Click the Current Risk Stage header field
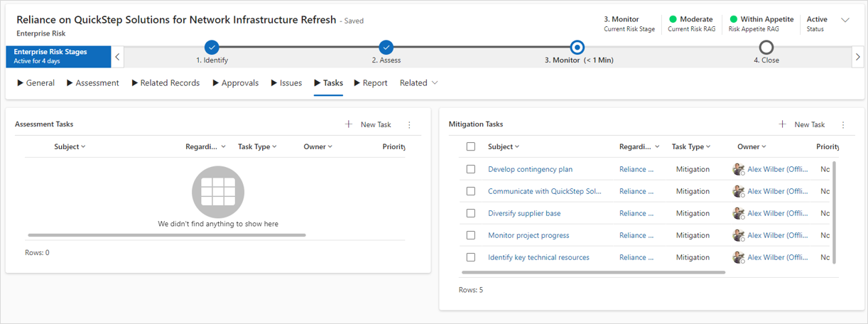Screen dimensions: 868x324 coord(629,24)
